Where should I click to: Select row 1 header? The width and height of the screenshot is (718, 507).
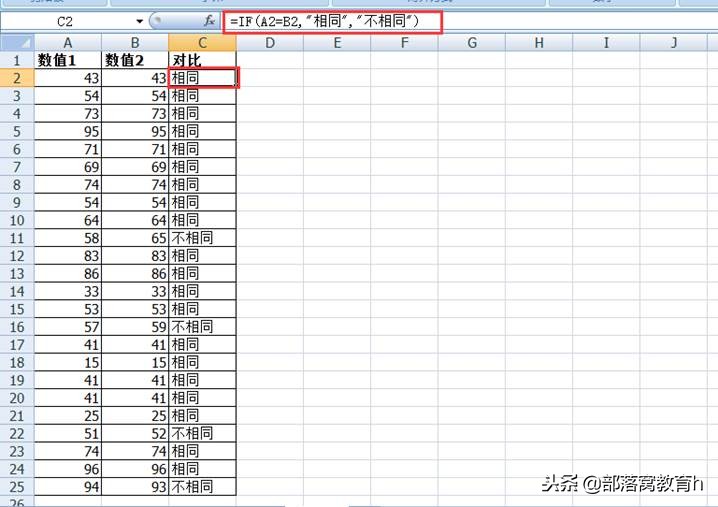(x=17, y=60)
